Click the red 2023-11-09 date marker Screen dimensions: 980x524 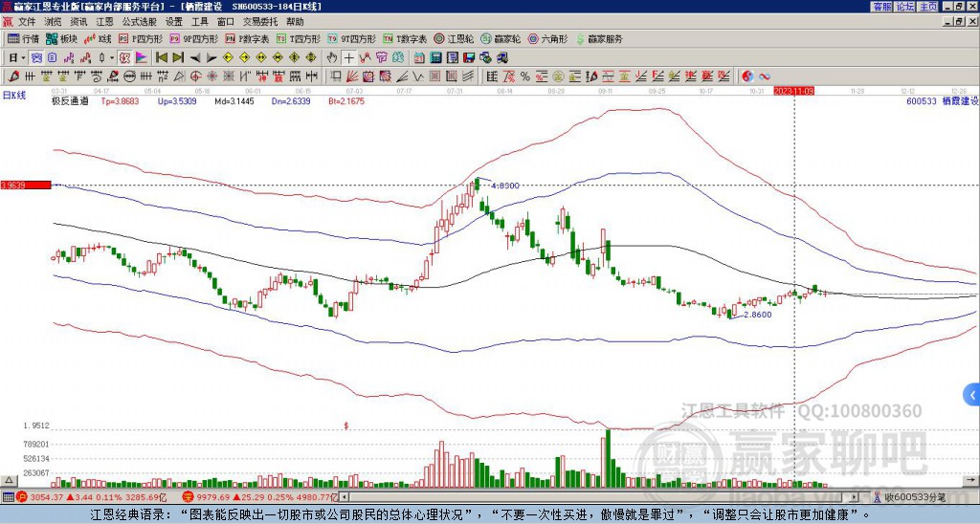click(x=793, y=91)
